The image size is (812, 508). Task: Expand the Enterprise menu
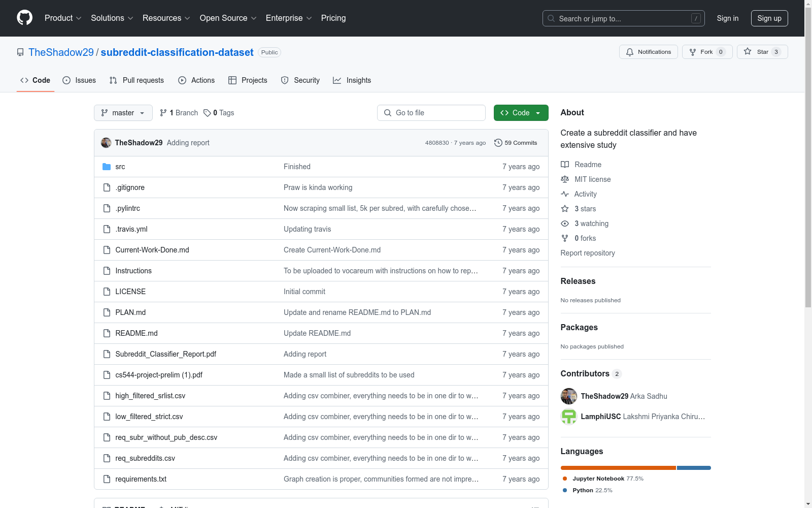click(x=289, y=18)
